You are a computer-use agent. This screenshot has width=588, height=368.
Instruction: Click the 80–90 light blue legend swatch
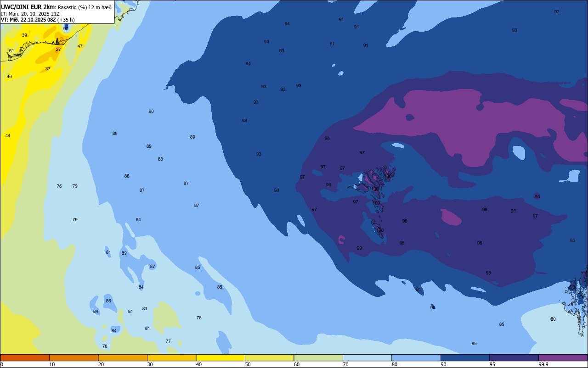[416, 357]
